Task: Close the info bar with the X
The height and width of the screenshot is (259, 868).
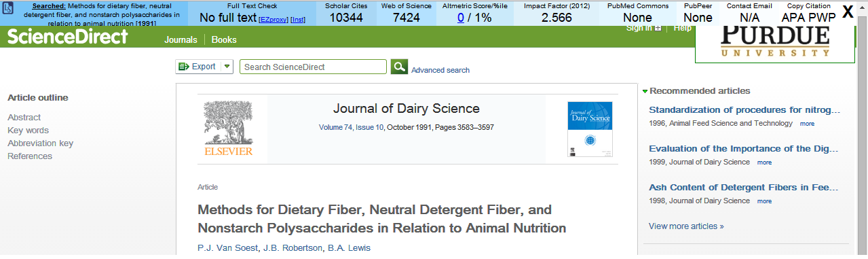Action: click(848, 11)
